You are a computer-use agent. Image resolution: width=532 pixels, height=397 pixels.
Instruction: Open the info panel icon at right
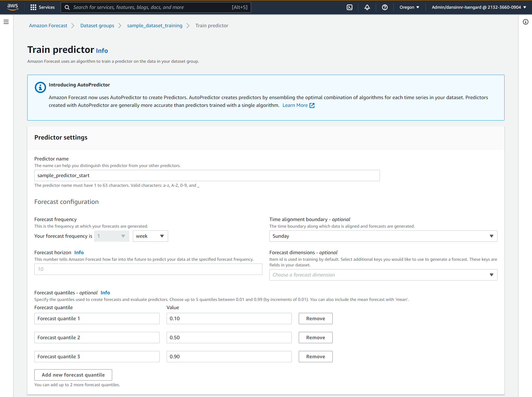tap(525, 22)
